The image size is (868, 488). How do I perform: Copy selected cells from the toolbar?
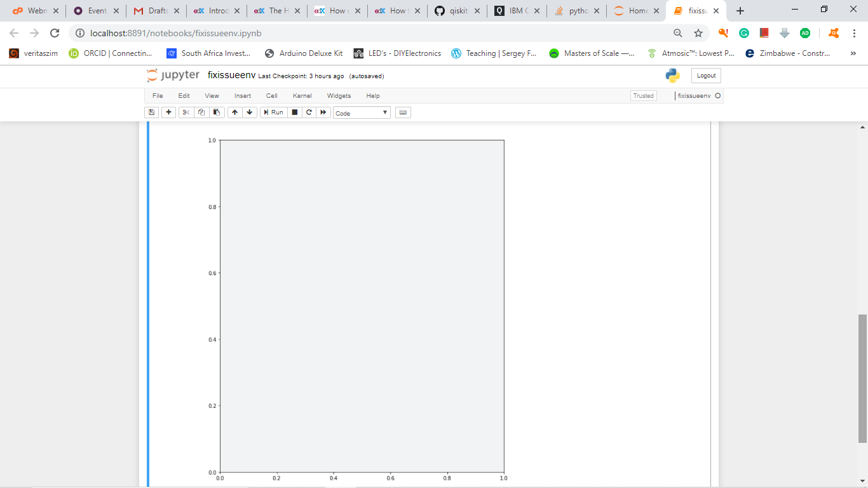[201, 112]
